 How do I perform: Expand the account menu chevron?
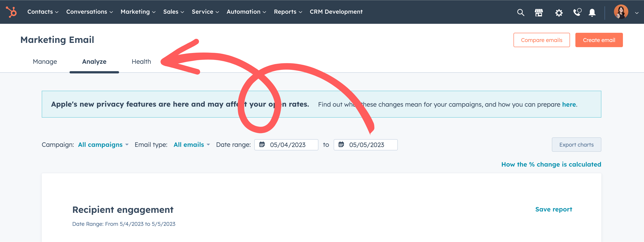[637, 13]
